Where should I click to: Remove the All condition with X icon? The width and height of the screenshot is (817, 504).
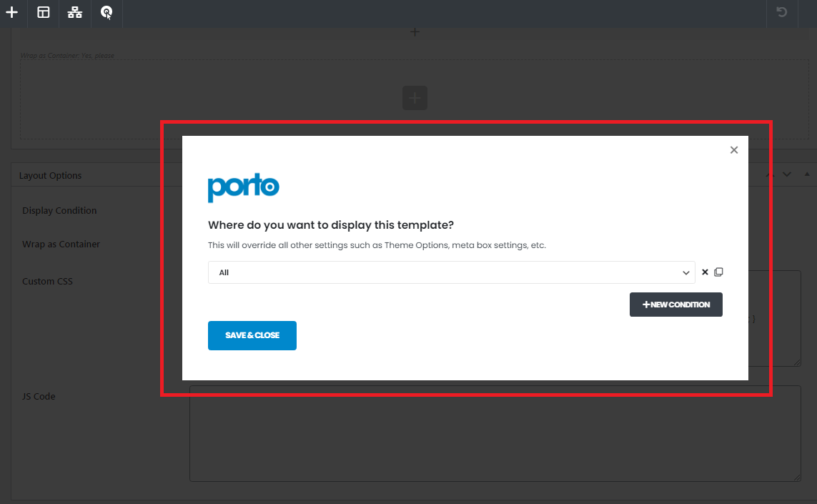705,272
